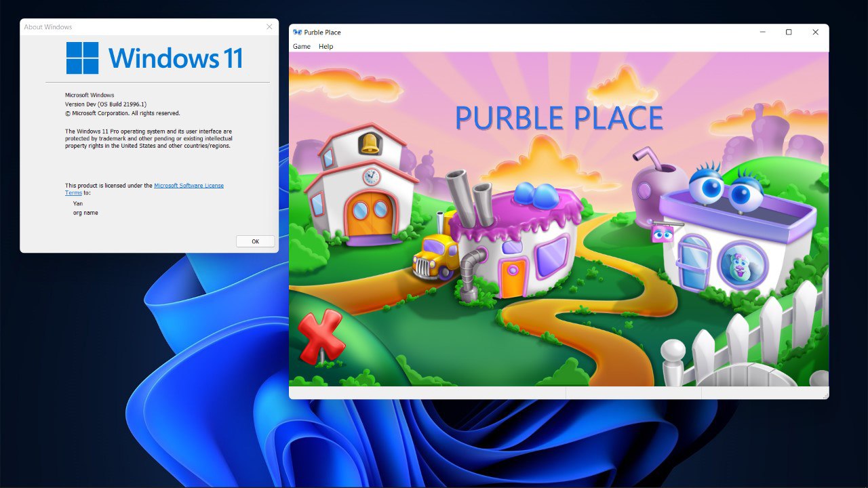This screenshot has width=868, height=488.
Task: Click the Purble Place window title text
Action: click(322, 33)
